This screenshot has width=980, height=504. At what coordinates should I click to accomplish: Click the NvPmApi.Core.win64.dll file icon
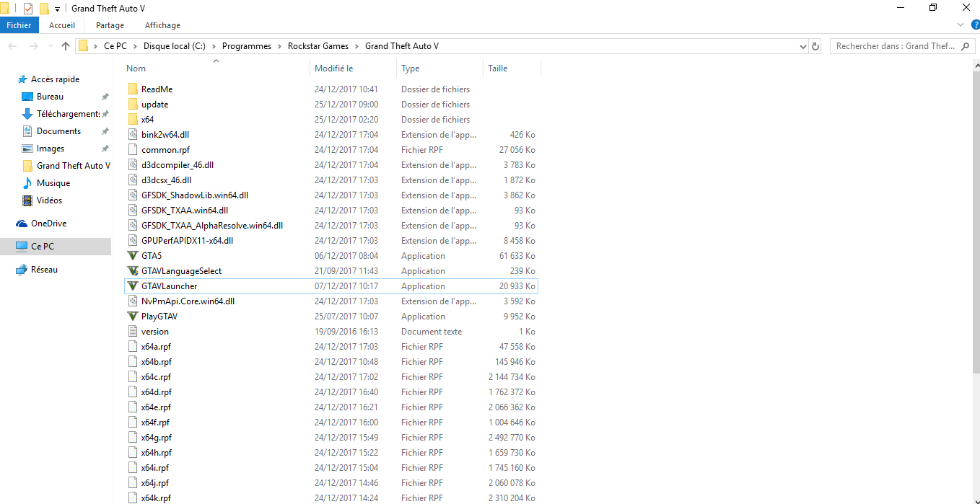tap(132, 301)
